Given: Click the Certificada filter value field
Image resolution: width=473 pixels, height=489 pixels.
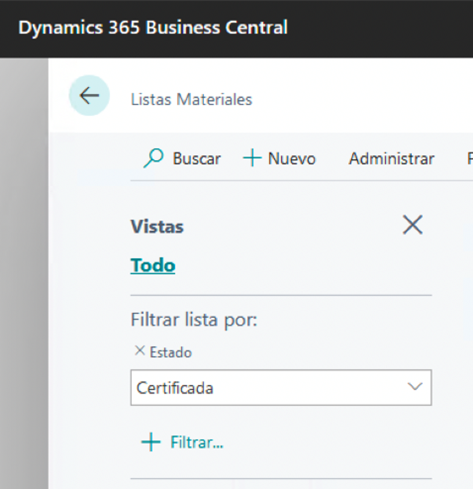Looking at the screenshot, I should click(x=281, y=388).
